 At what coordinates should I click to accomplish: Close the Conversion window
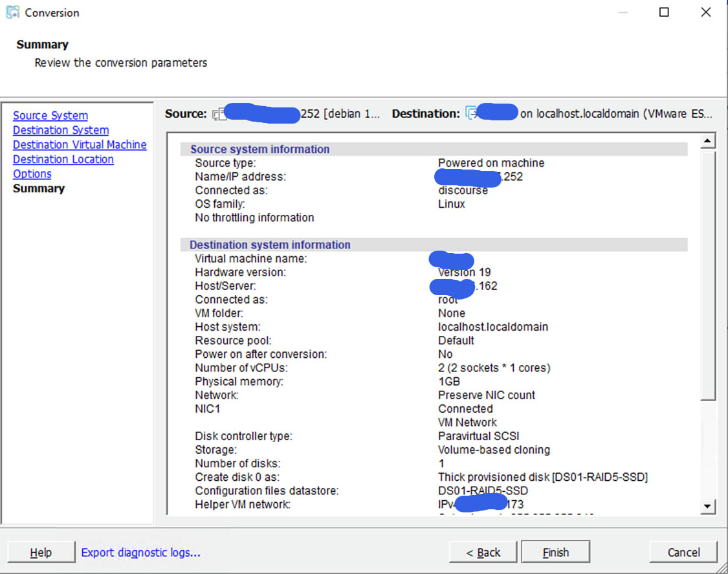(706, 12)
